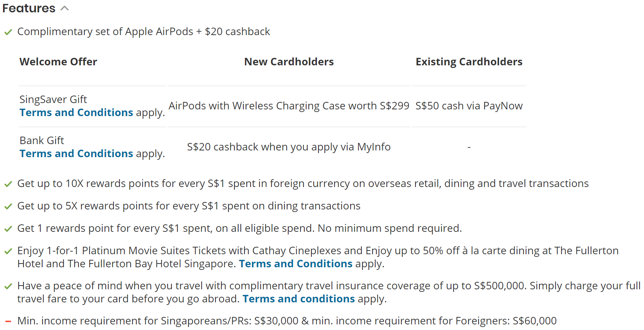Click red dash beside min. income requirement
644x330 pixels.
(8, 321)
